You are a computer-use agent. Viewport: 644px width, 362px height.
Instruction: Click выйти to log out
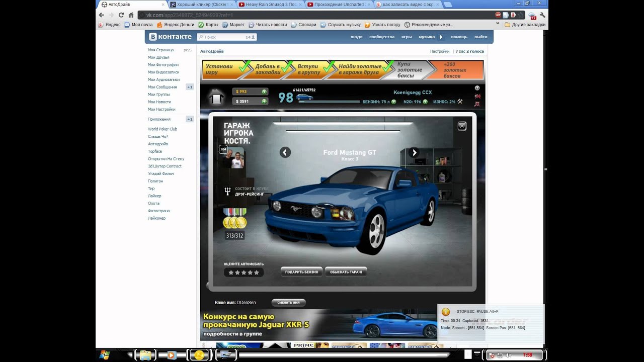click(x=481, y=37)
